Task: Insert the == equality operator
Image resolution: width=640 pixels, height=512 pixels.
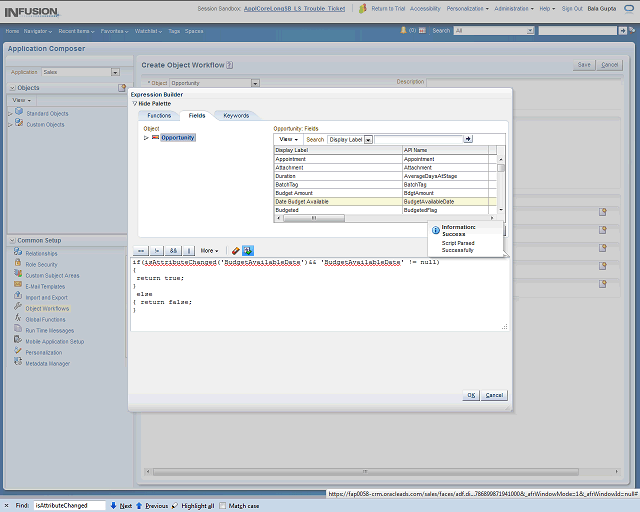Action: 140,250
